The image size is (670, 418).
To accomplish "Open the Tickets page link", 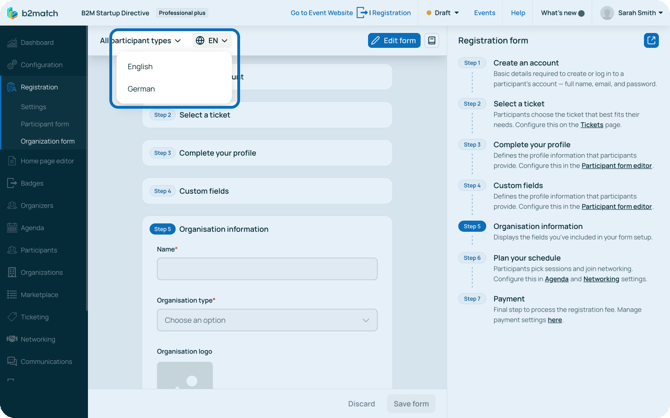I will pyautogui.click(x=591, y=125).
